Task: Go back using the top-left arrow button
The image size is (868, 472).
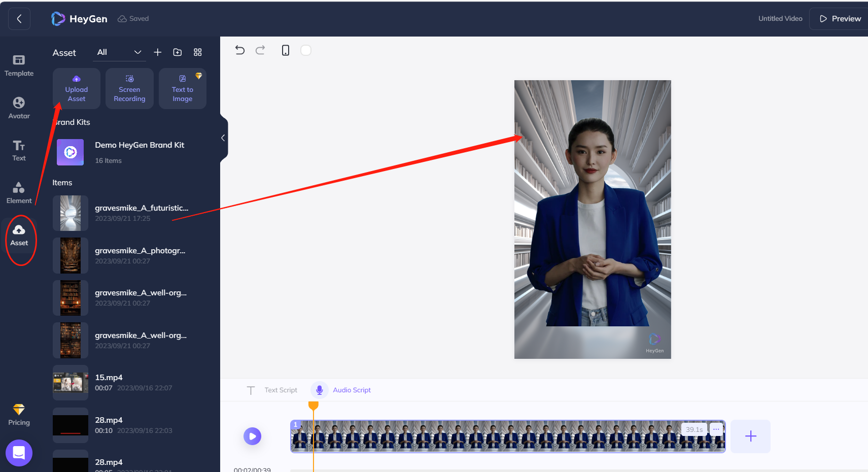Action: pos(19,19)
